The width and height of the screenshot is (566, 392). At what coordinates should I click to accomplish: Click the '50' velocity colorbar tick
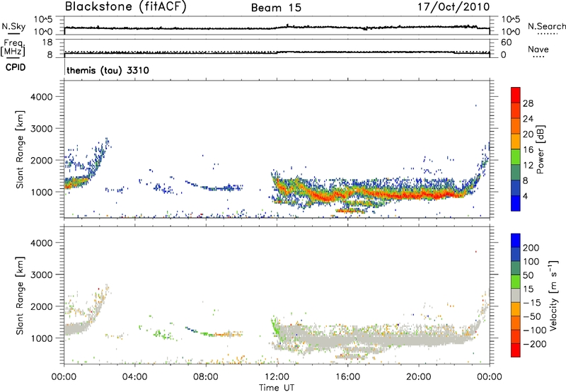pos(528,275)
